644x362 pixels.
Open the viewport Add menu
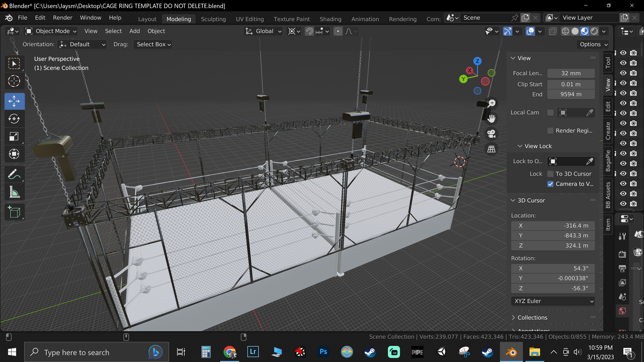[134, 31]
